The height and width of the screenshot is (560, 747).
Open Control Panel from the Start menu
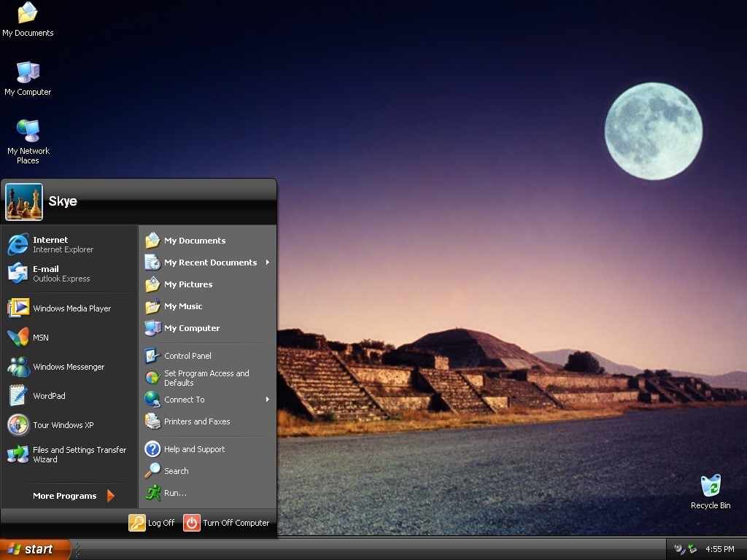(x=187, y=356)
